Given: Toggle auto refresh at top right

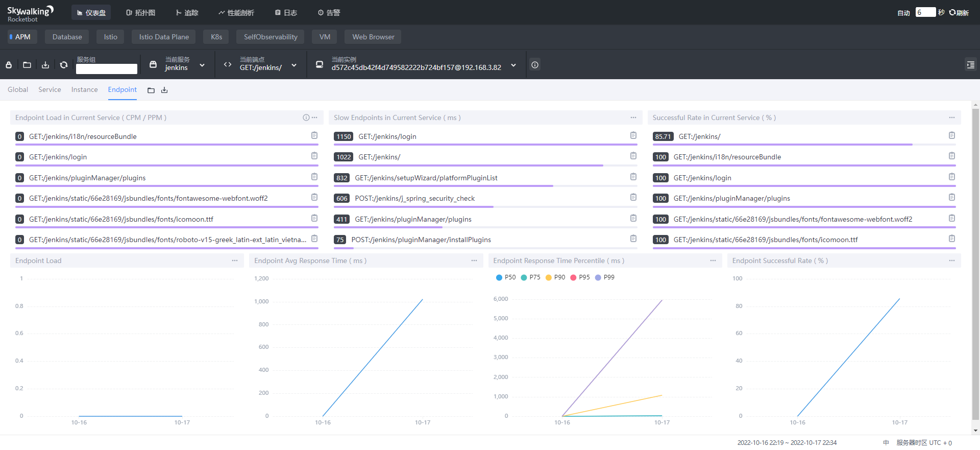Looking at the screenshot, I should coord(904,13).
